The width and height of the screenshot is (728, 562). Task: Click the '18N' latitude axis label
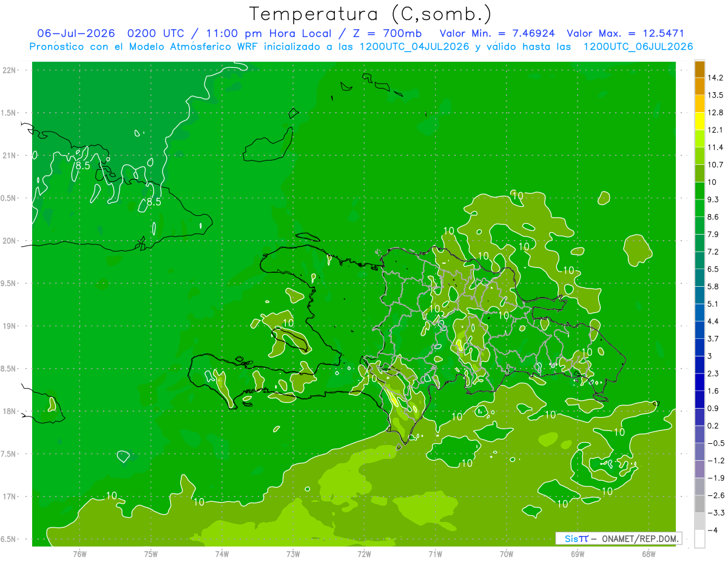10,412
